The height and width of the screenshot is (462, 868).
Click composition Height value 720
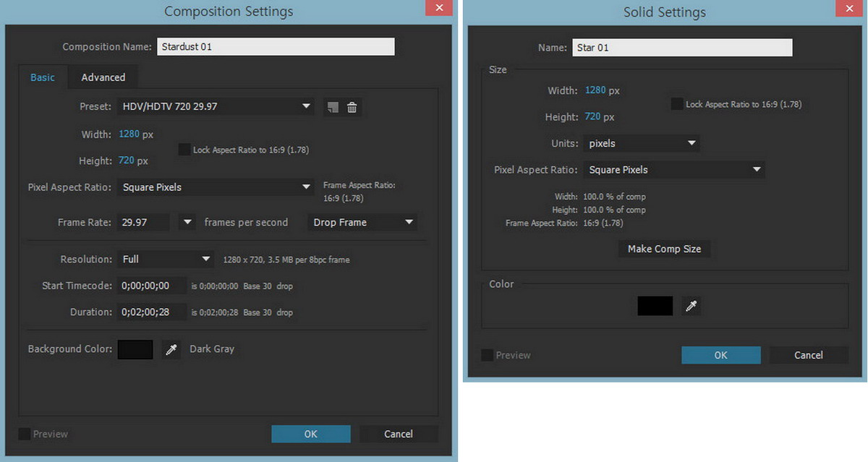point(126,161)
